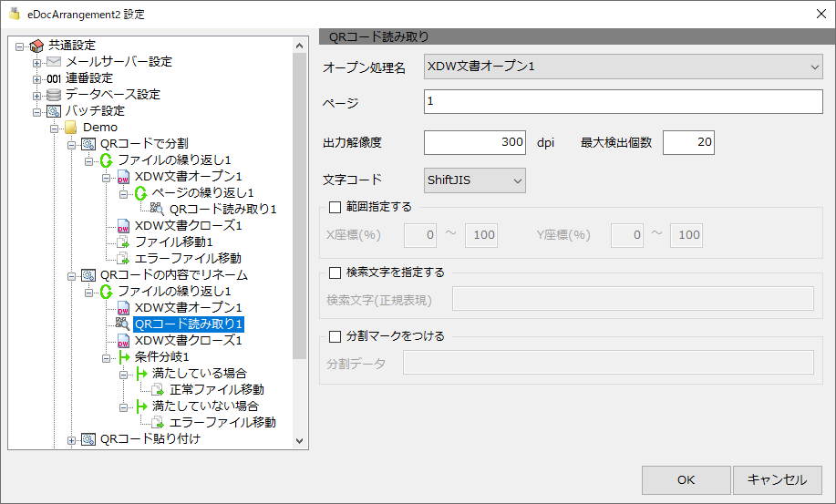Click the QRコードの内容でリネーム batch icon
Screen dimensions: 836x504
[88, 275]
